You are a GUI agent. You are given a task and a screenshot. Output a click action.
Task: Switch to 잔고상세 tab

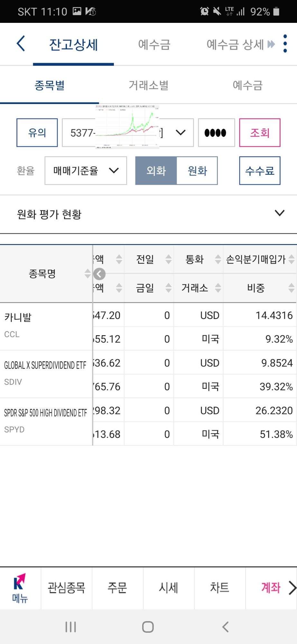[x=73, y=44]
